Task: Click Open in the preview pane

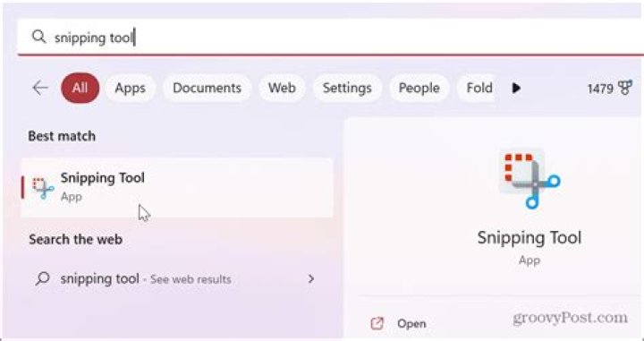Action: (x=411, y=324)
